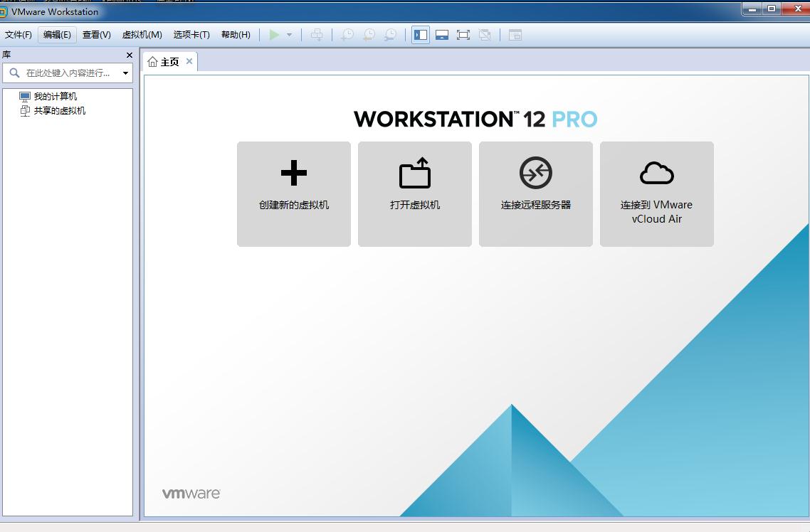Click the show or hide console view icon

click(x=514, y=34)
